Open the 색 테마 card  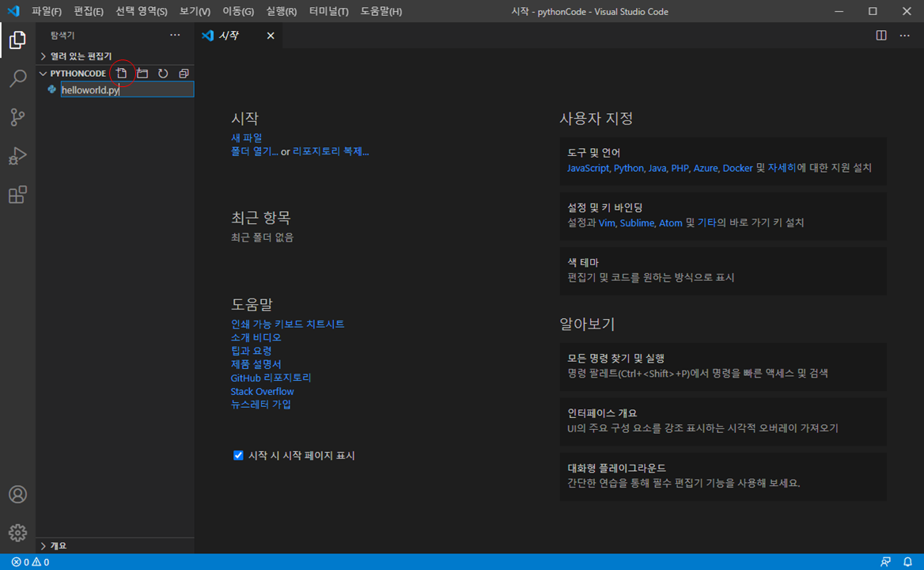pos(723,271)
